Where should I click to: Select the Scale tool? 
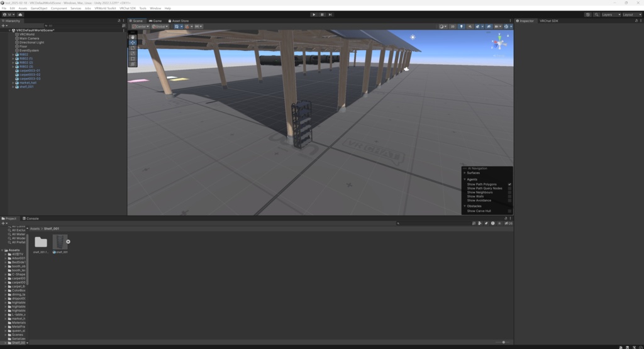pos(133,53)
